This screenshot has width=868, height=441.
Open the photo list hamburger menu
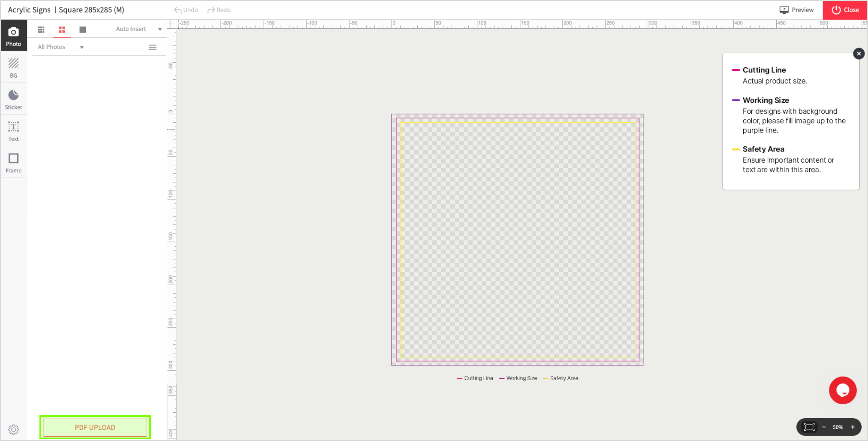(x=152, y=47)
